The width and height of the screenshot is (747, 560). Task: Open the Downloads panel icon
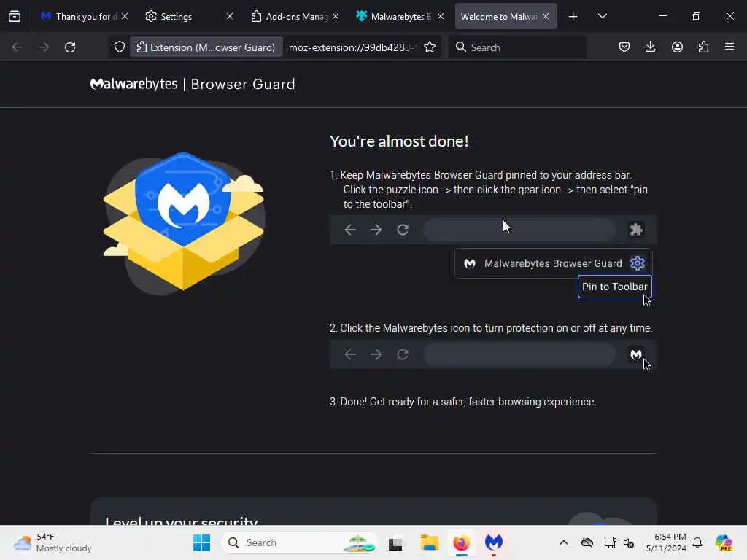coord(650,47)
